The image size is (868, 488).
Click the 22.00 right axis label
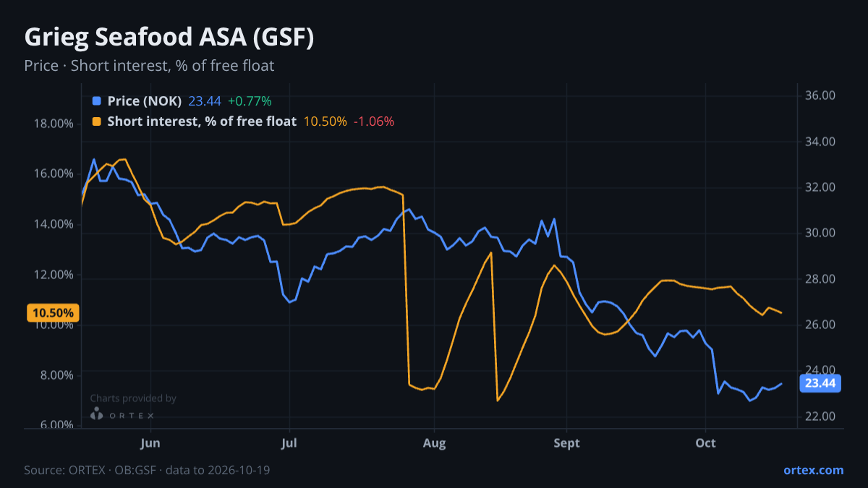pos(820,416)
